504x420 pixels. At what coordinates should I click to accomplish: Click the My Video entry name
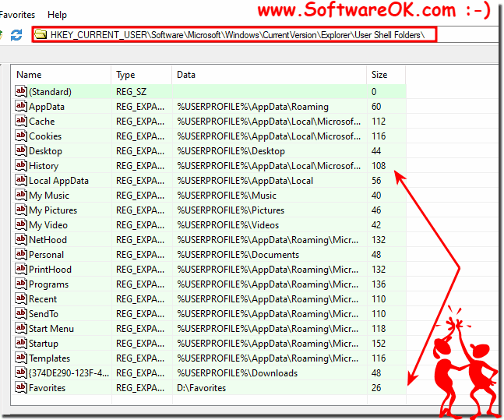pyautogui.click(x=48, y=225)
